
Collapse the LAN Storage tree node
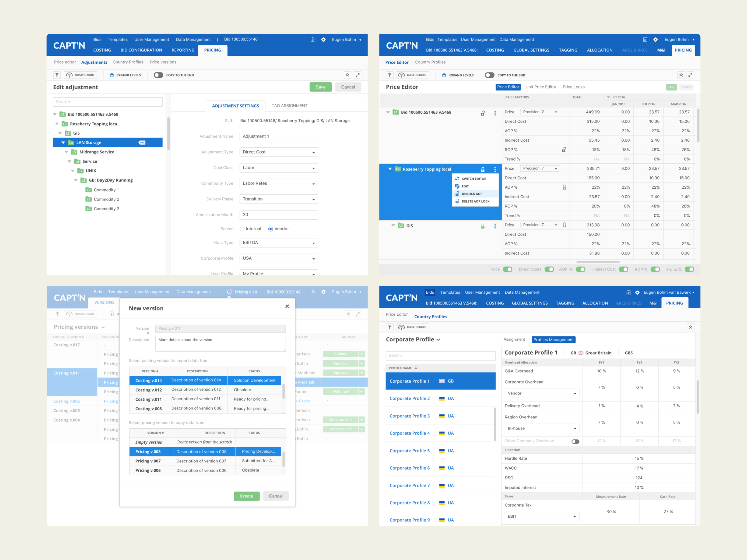(63, 143)
